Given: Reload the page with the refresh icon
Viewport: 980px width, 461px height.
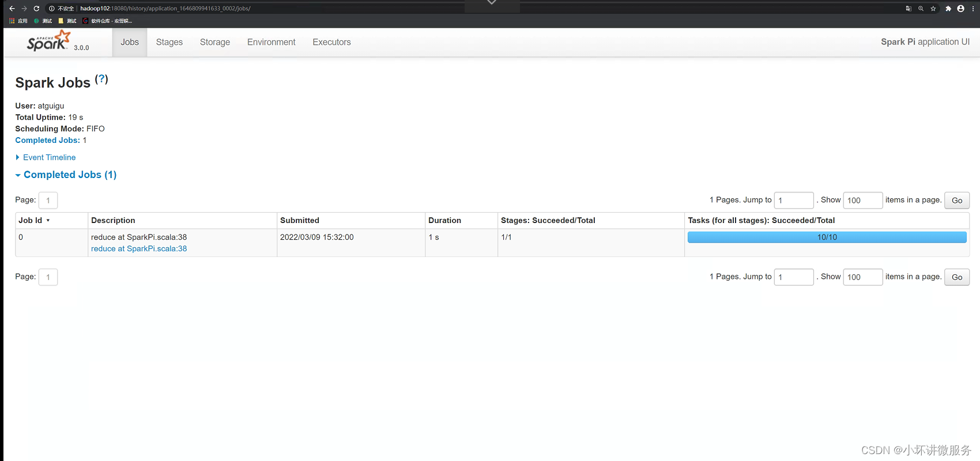Looking at the screenshot, I should click(36, 9).
